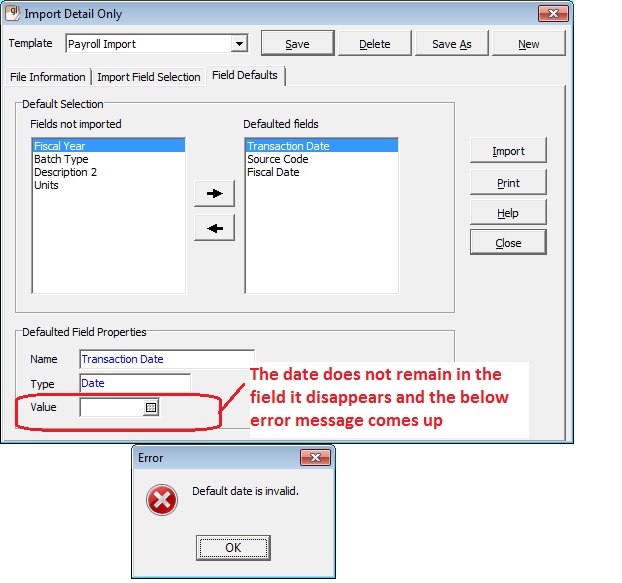
Task: Click the Import Detail Only window icon
Action: click(x=12, y=13)
